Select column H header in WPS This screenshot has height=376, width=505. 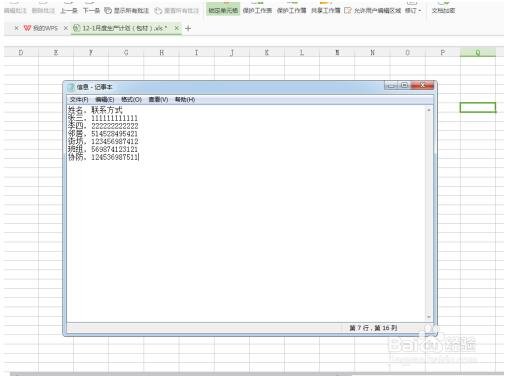[x=161, y=52]
